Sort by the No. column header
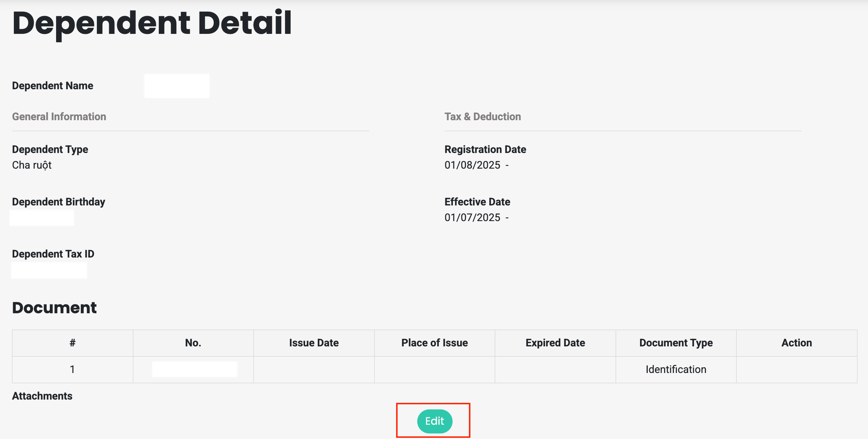The height and width of the screenshot is (440, 868). click(193, 343)
